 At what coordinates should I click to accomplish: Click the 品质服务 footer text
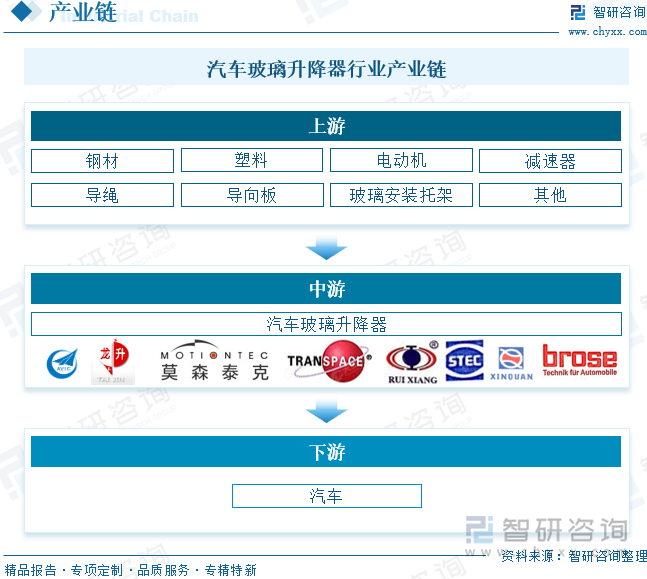coord(163,570)
